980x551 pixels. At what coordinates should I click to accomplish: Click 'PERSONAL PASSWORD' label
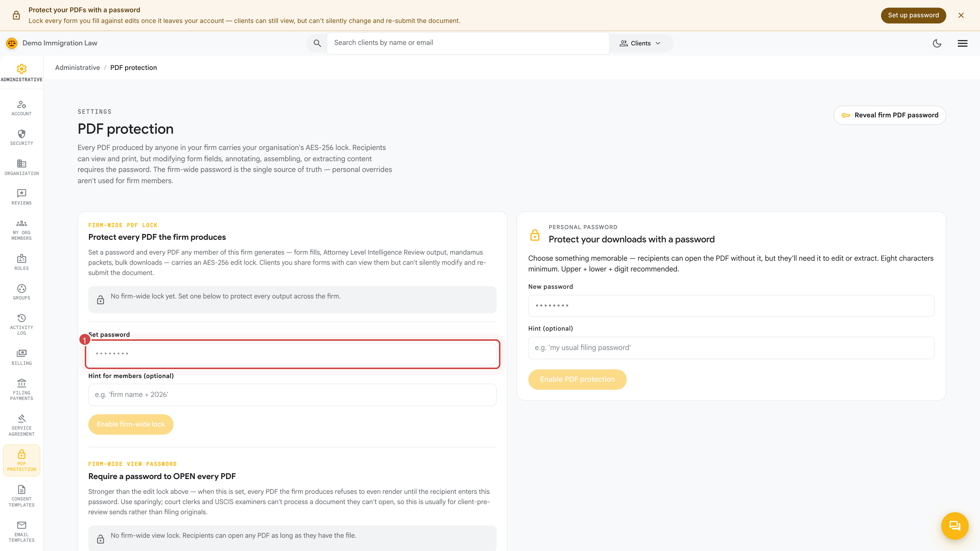(583, 227)
